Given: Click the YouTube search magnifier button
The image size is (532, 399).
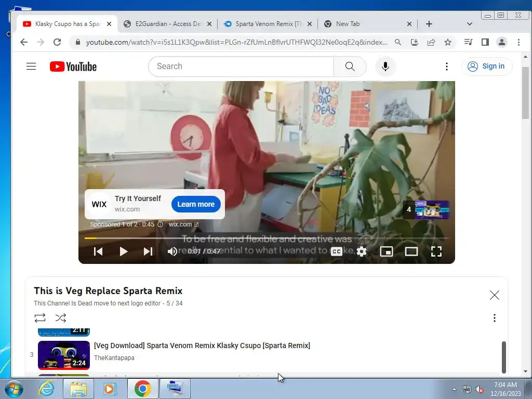Looking at the screenshot, I should [x=350, y=66].
